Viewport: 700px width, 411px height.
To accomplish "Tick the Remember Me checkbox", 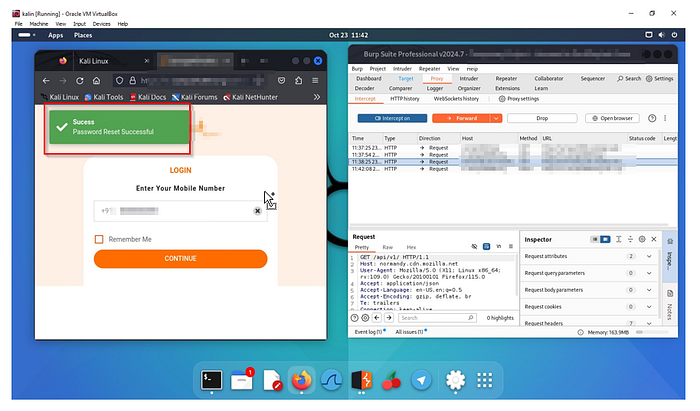I will click(x=99, y=240).
